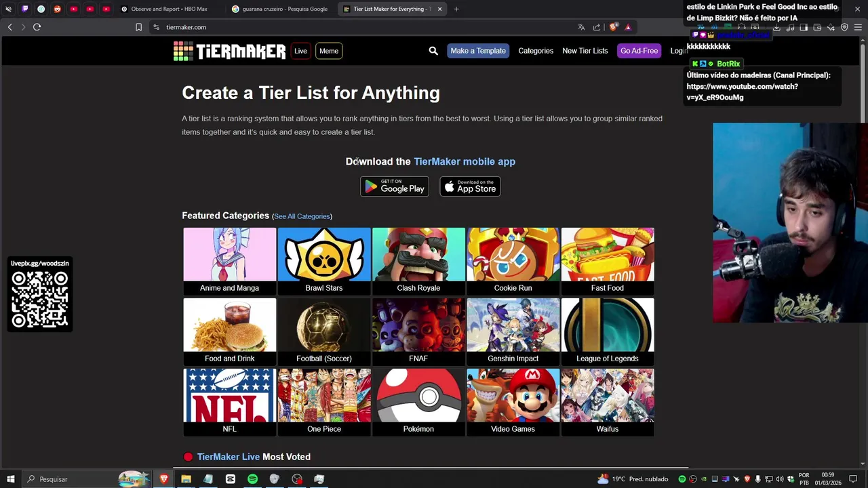Open the See All Categories link
Viewport: 868px width, 488px height.
click(302, 216)
